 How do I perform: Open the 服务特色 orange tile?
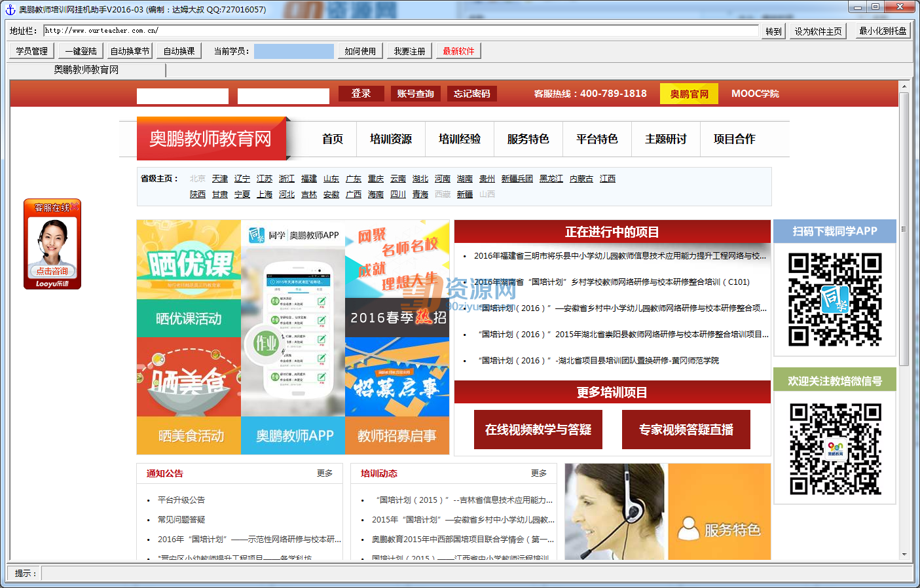719,511
